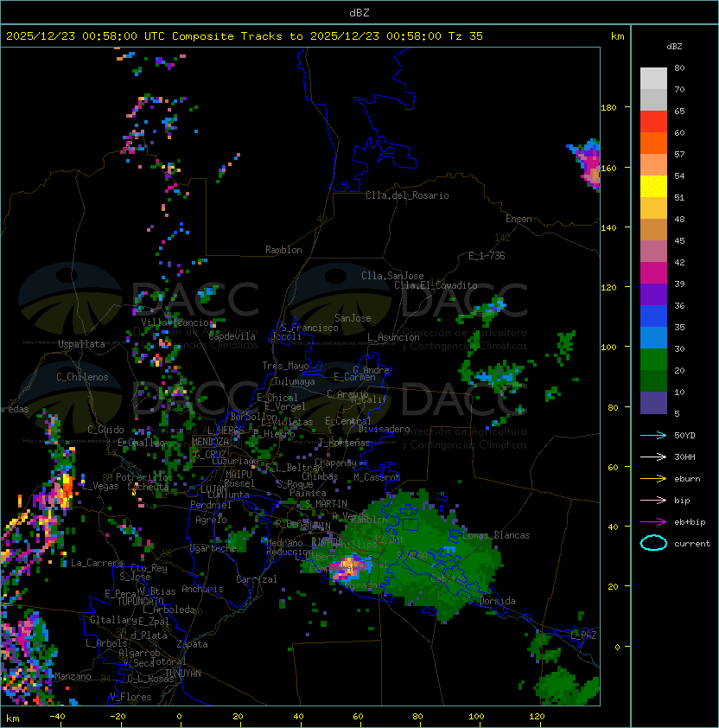Click the Perdriel map label
Viewport: 719px width, 728px height.
pyautogui.click(x=211, y=504)
